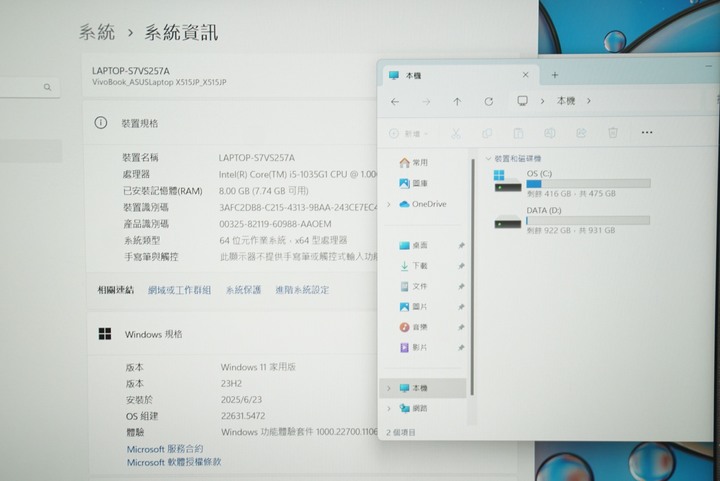Open 常用 (Home) in sidebar

413,162
